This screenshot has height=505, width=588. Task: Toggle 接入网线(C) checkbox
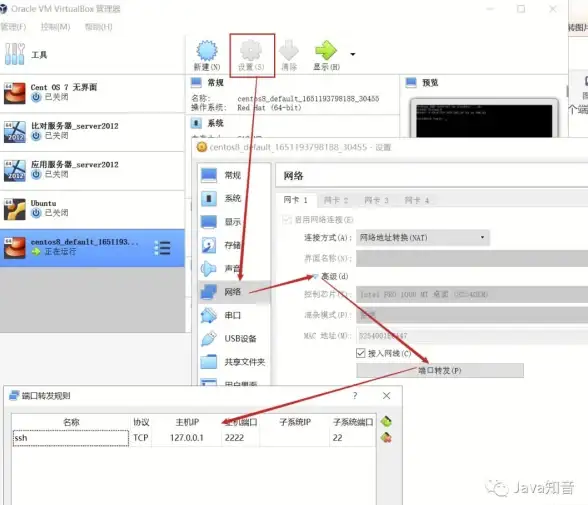click(x=361, y=353)
